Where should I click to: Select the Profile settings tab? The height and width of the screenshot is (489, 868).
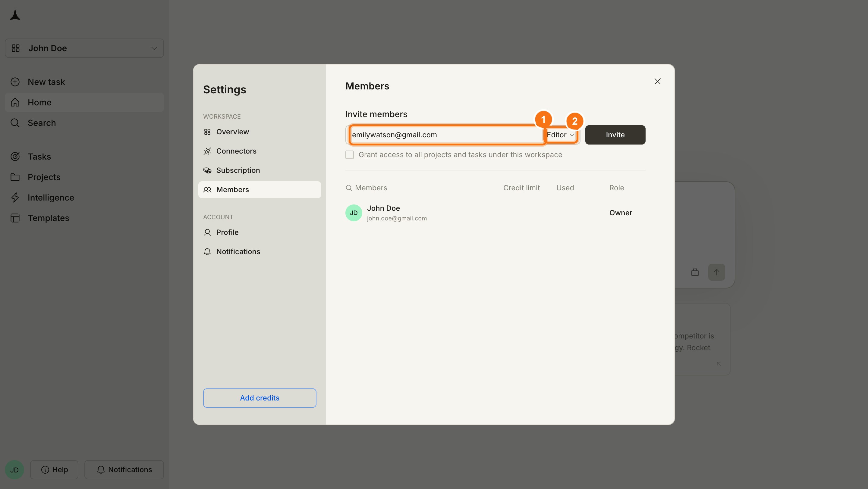(259, 232)
